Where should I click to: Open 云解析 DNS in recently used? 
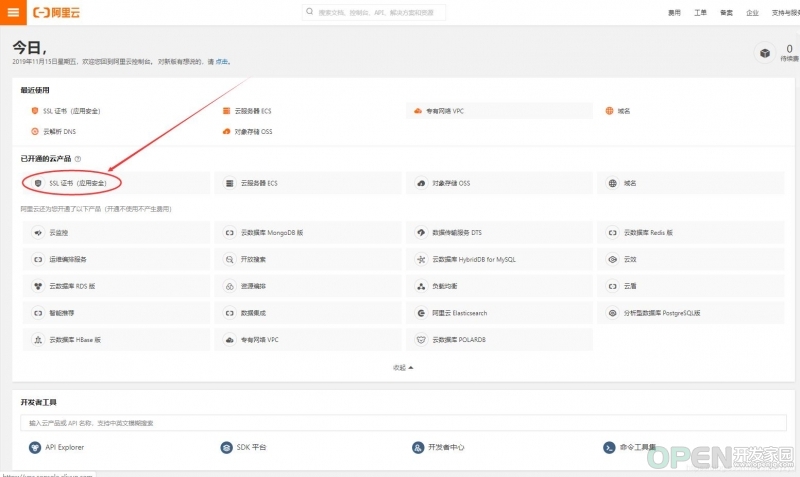[x=54, y=132]
